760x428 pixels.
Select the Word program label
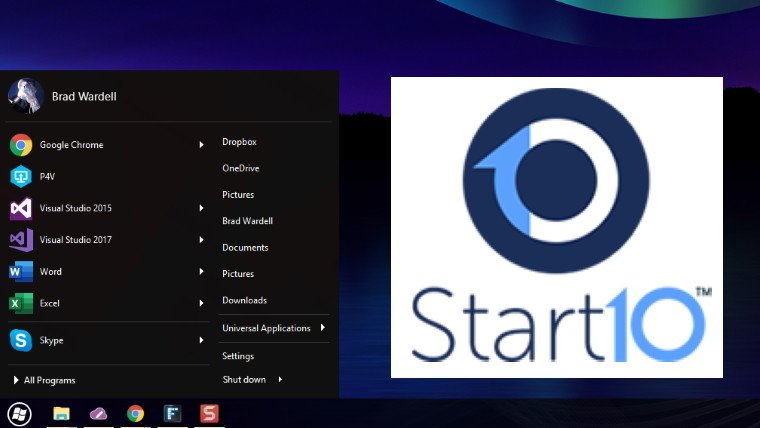(x=50, y=271)
